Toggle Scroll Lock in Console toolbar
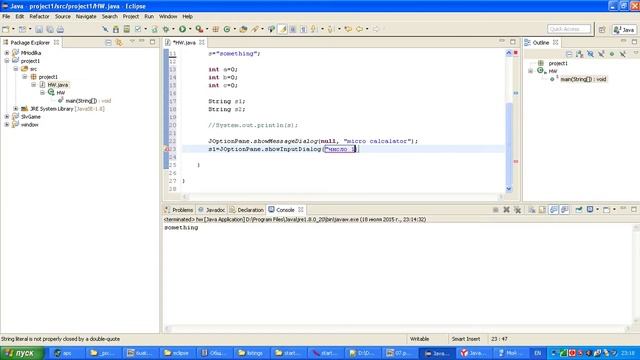The width and height of the screenshot is (640, 360). pos(542,210)
